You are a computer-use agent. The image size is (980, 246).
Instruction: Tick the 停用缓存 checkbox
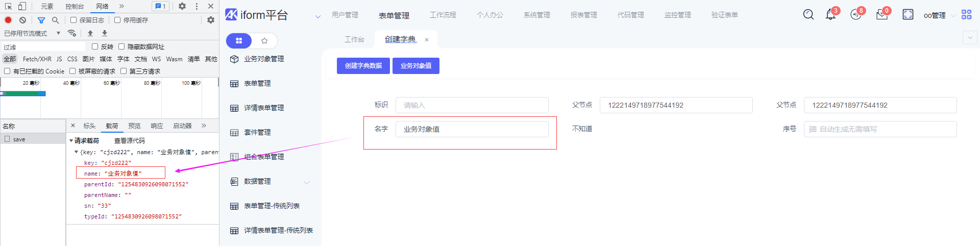(117, 20)
